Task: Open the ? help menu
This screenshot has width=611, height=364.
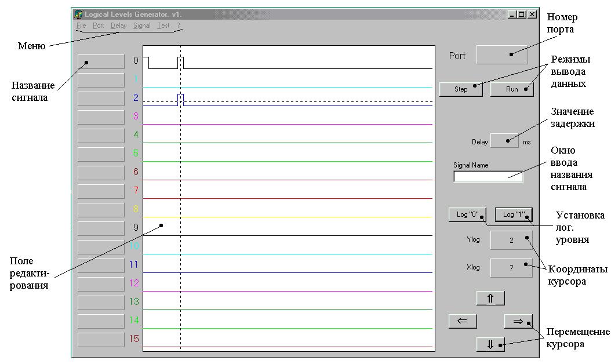Action: click(x=178, y=26)
